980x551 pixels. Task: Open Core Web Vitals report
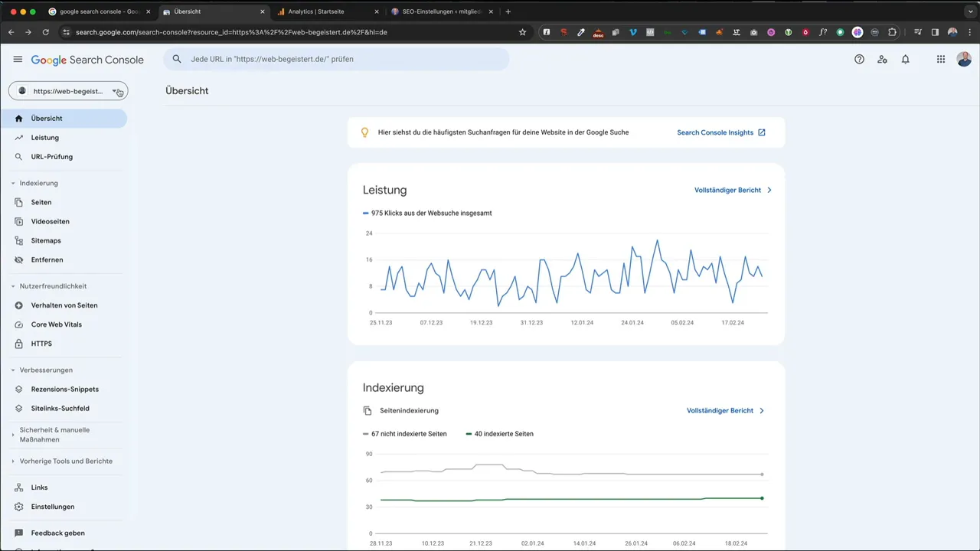click(x=56, y=324)
